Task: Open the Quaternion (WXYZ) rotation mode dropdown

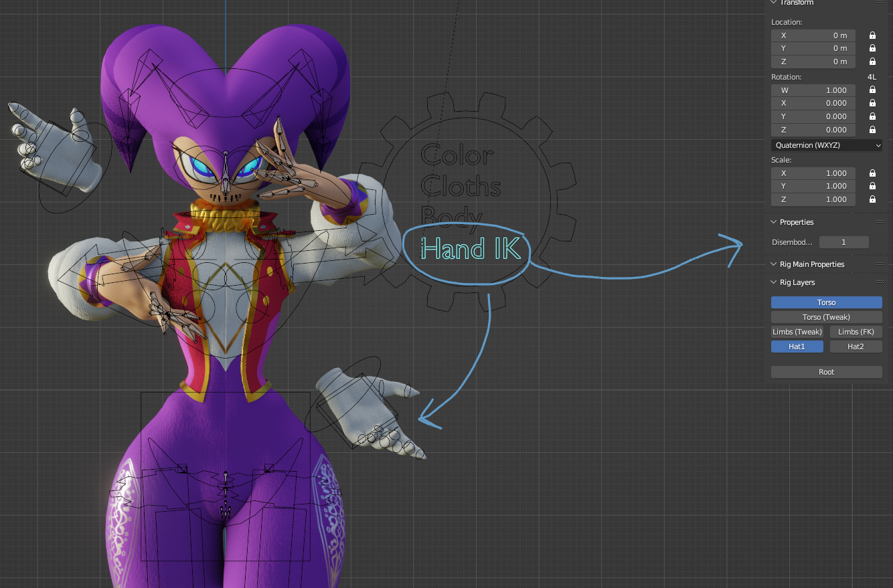Action: (827, 145)
